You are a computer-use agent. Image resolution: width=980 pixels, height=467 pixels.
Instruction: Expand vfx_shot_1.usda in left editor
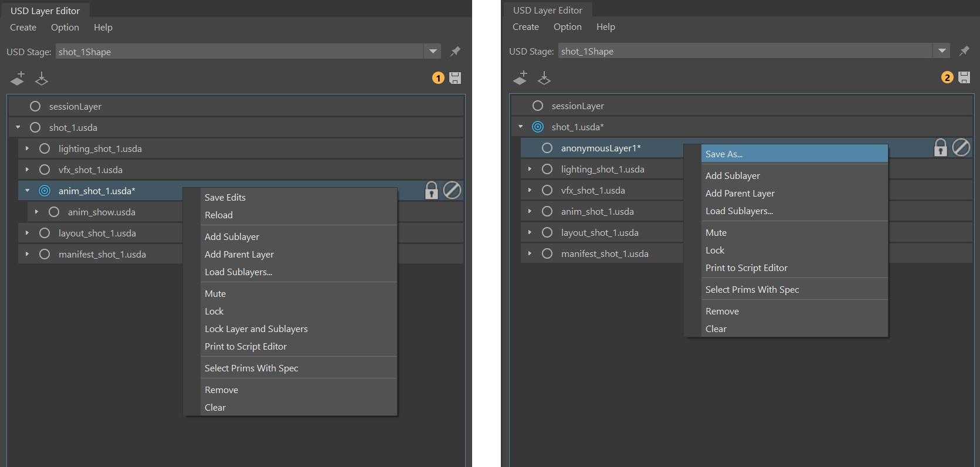coord(28,170)
